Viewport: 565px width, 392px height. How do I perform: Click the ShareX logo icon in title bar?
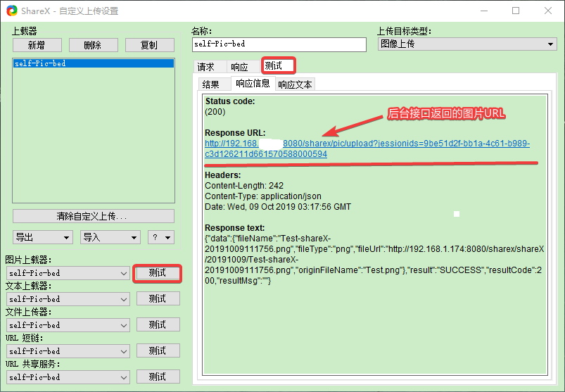pos(11,11)
